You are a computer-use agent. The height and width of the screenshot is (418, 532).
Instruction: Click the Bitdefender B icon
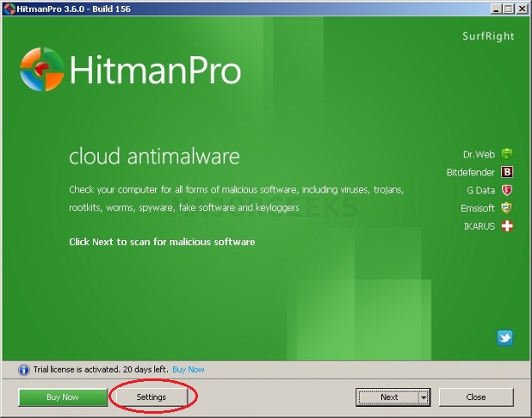(x=507, y=172)
